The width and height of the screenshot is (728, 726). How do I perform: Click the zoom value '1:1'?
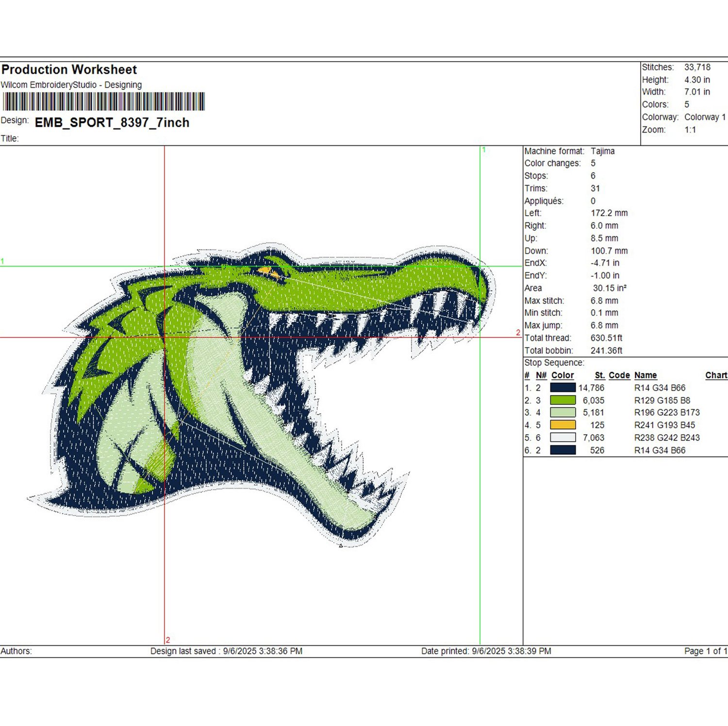[690, 130]
